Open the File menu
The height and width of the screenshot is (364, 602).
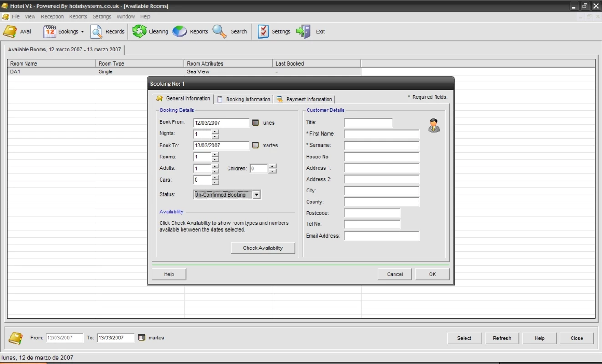click(x=16, y=16)
